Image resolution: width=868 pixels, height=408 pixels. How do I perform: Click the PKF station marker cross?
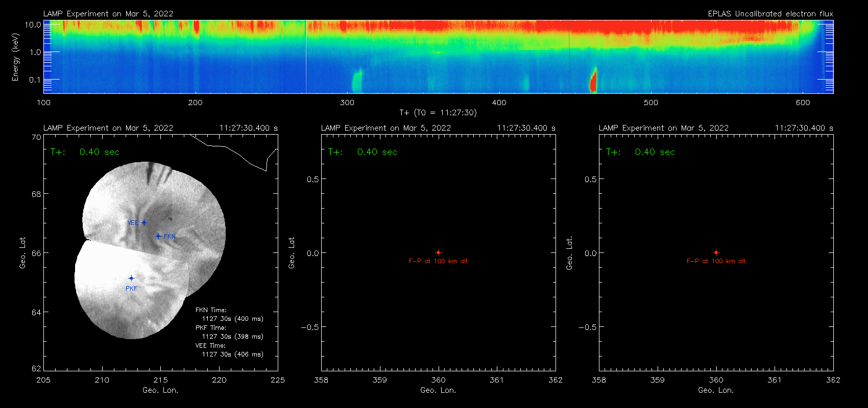click(x=131, y=278)
